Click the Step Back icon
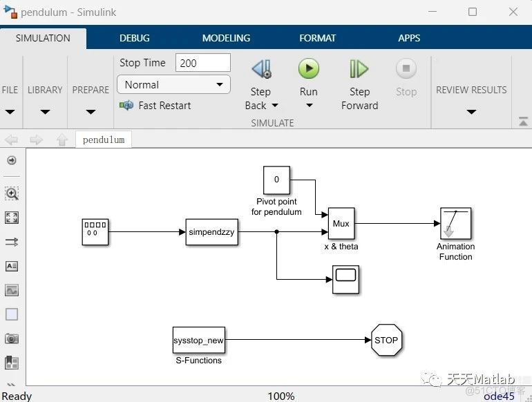Screen dimensions: 532x402 tap(261, 69)
